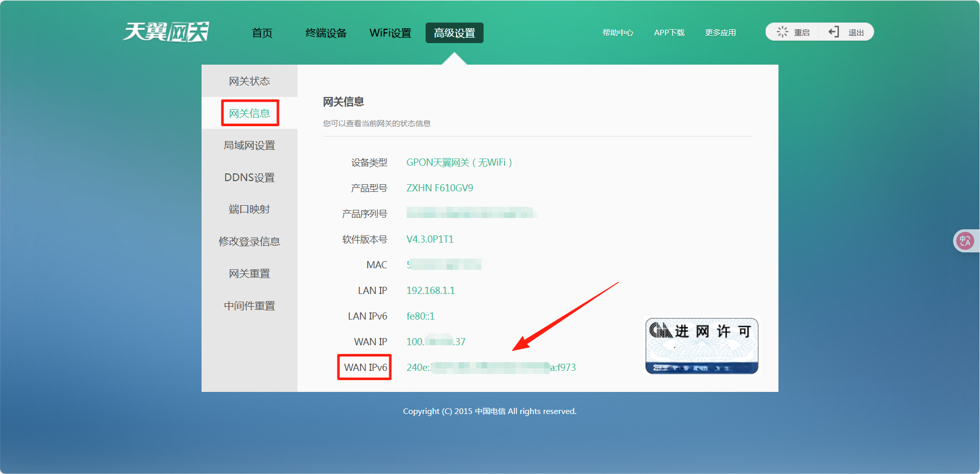This screenshot has width=980, height=474.
Task: Click the WAN IPv6 address value
Action: [x=491, y=367]
